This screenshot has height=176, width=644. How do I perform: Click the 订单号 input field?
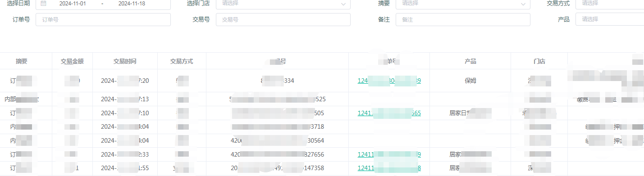pos(103,19)
